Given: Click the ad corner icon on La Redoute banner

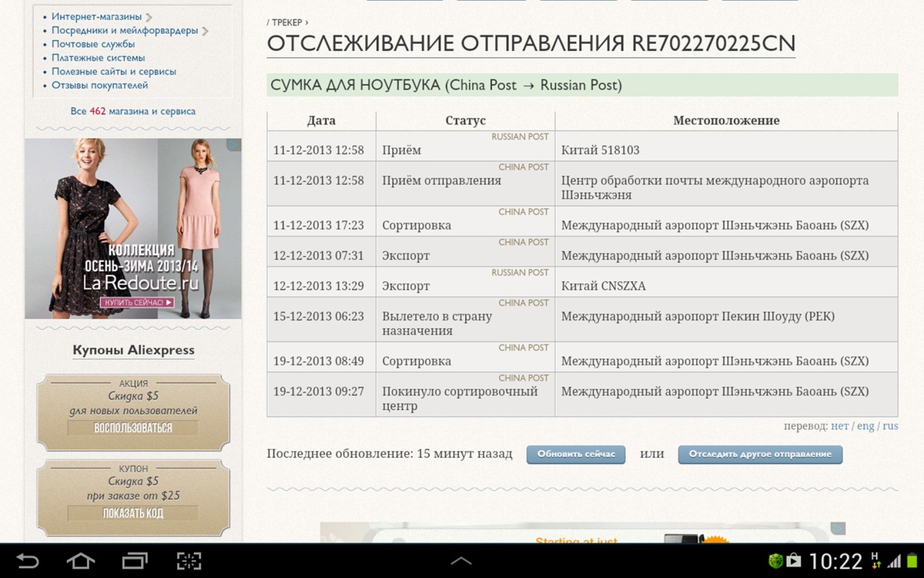Looking at the screenshot, I should click(235, 144).
